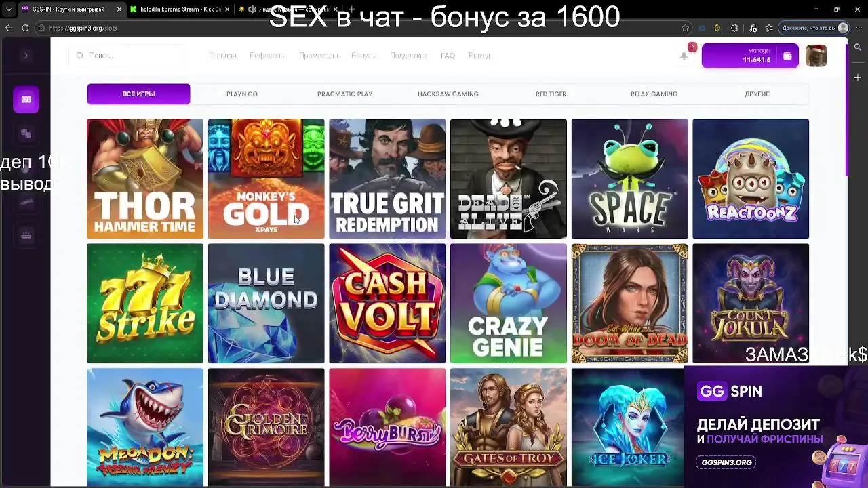Open the Gates of Troy game

coord(509,427)
